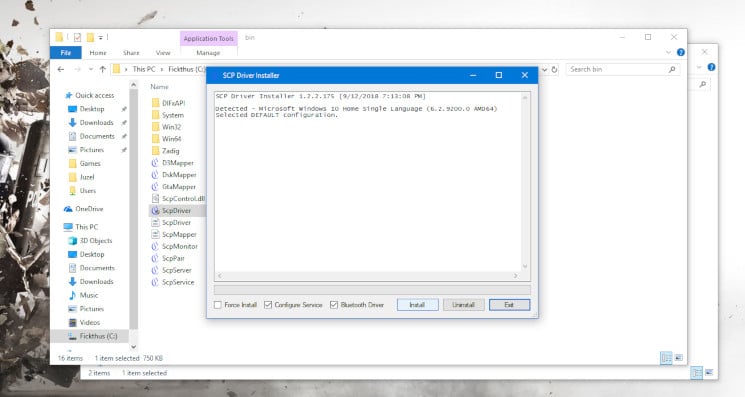This screenshot has width=745, height=397.
Task: Select the ScpServer application file
Action: pos(177,270)
